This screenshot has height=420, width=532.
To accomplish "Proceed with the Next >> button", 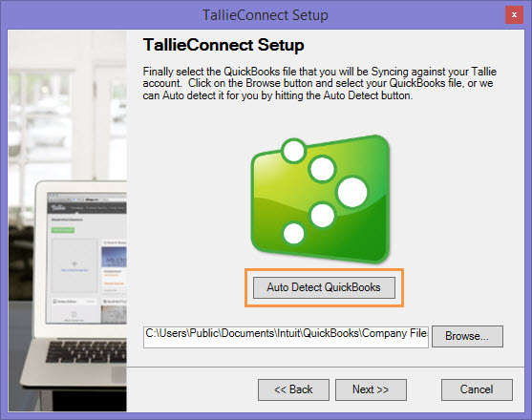I will pyautogui.click(x=371, y=389).
